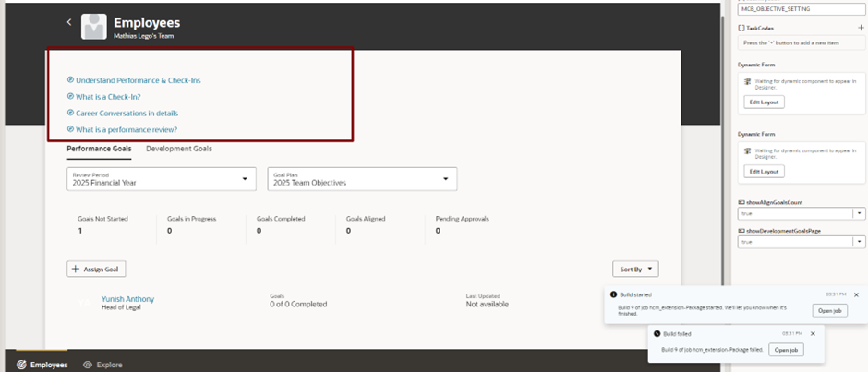Add a new TaskCodes item with plus
Screen dimensions: 868x372
[861, 28]
